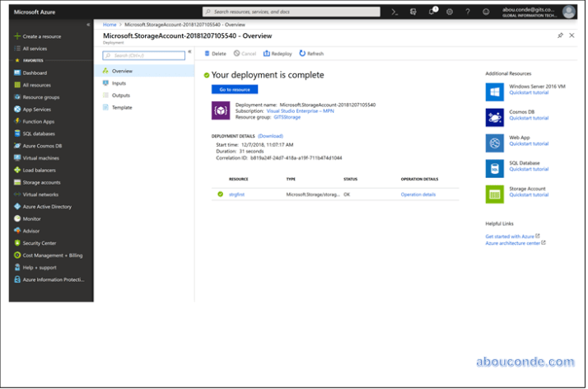Open Cloud Shell from the top bar
The height and width of the screenshot is (389, 588).
pyautogui.click(x=395, y=12)
